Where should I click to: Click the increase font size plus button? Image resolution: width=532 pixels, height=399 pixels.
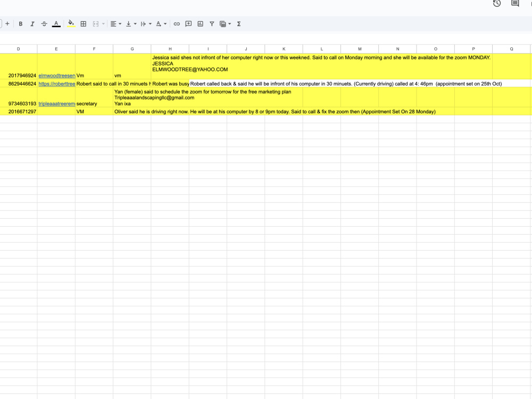coord(7,24)
